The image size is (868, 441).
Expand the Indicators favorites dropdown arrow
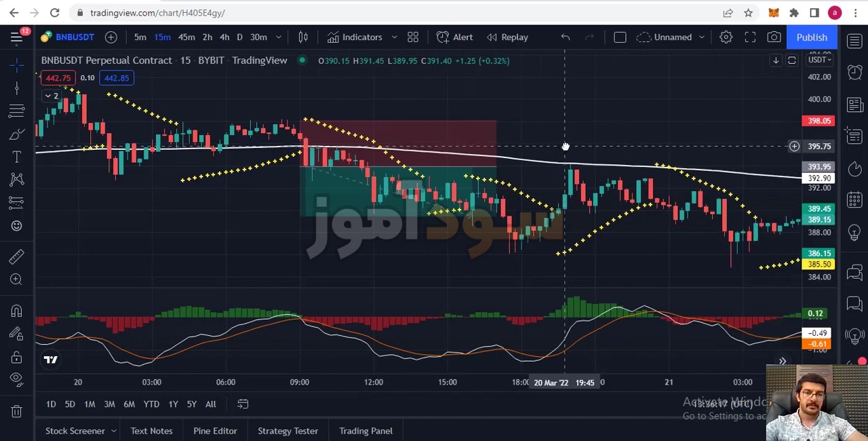click(394, 37)
